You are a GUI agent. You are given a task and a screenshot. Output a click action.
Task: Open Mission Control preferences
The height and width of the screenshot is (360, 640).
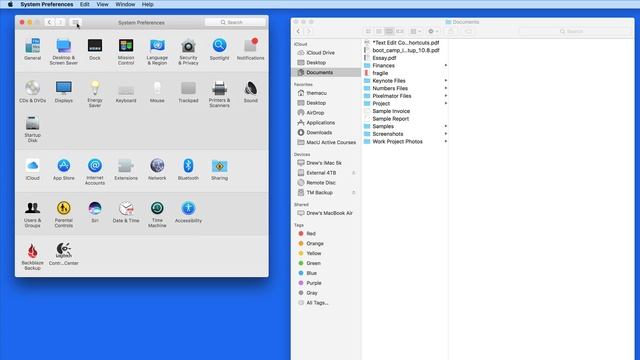(126, 51)
